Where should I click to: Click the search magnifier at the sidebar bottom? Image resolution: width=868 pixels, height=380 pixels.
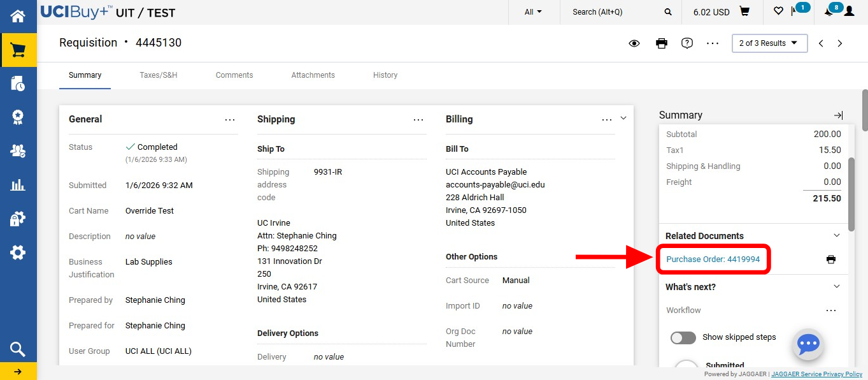pos(18,349)
